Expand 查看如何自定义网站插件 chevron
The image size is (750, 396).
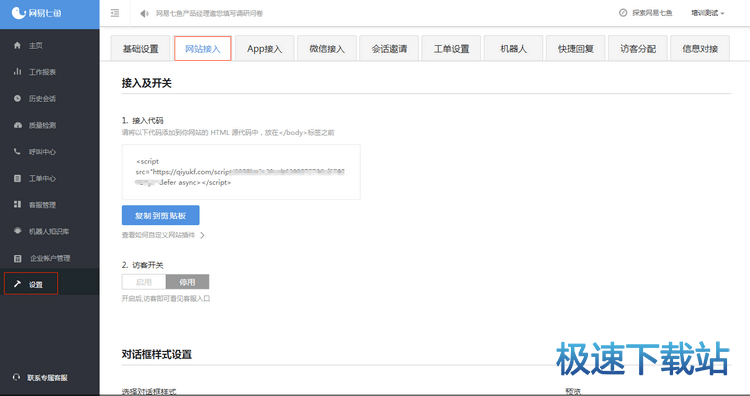pyautogui.click(x=202, y=235)
